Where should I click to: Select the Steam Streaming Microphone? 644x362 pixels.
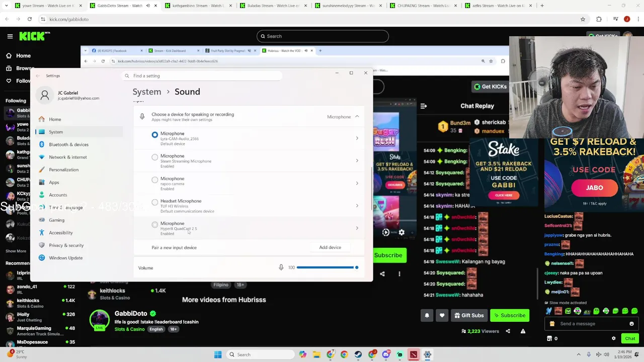(x=155, y=157)
